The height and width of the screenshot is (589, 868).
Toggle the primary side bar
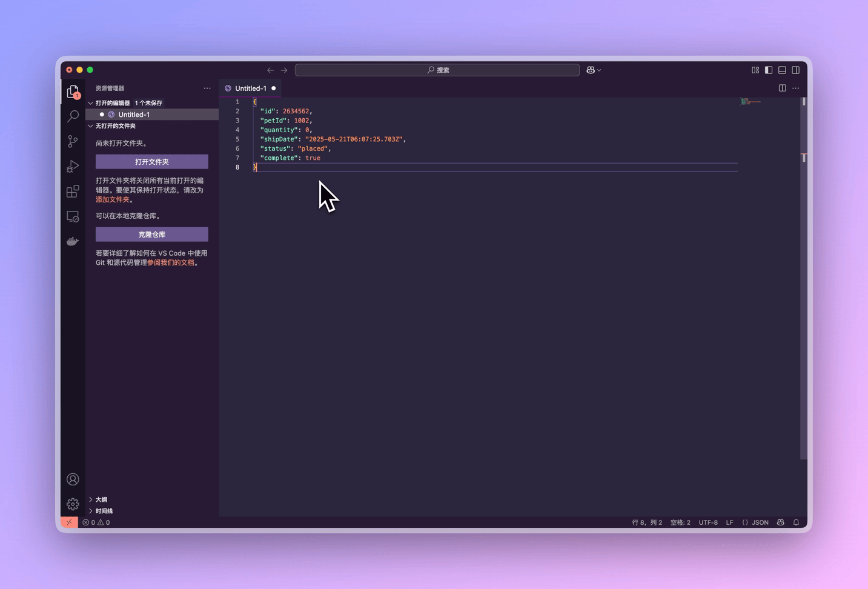pos(769,70)
